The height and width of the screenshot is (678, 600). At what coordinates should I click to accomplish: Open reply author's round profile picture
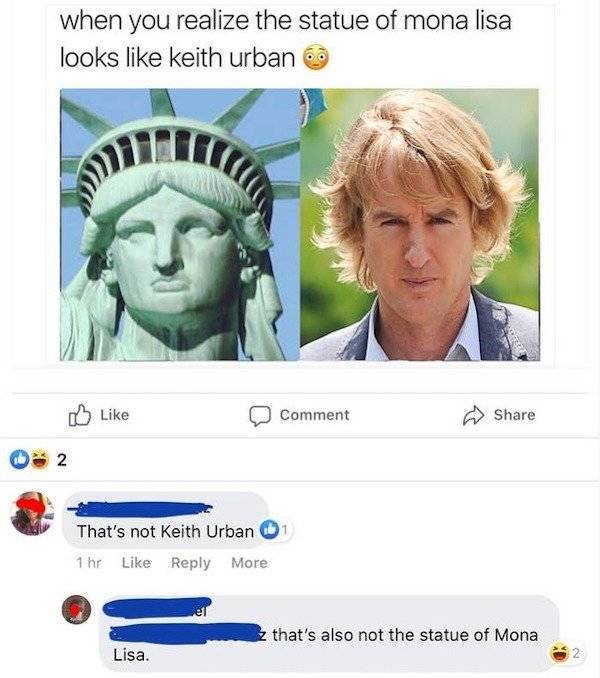tap(77, 609)
